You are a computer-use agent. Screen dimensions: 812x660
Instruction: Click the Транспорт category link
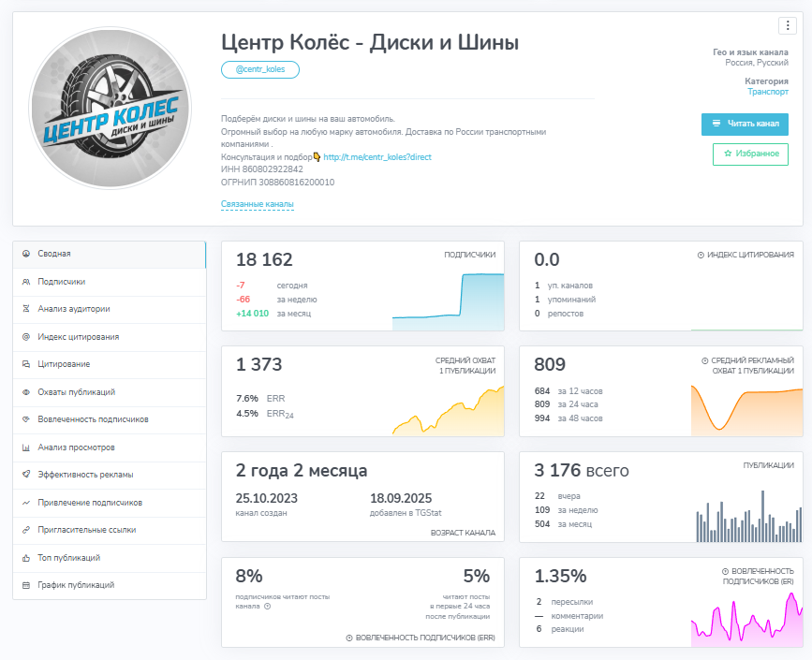click(x=767, y=92)
